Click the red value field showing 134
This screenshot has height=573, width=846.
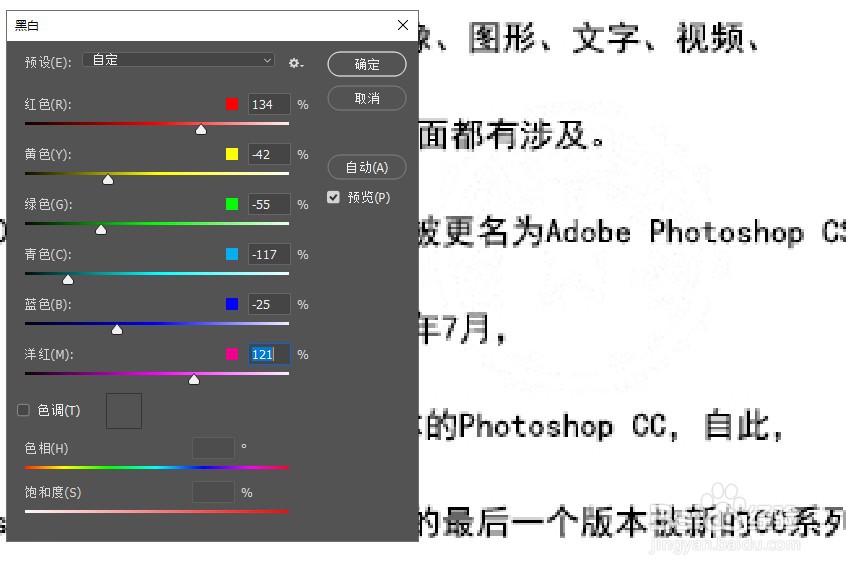tap(269, 104)
